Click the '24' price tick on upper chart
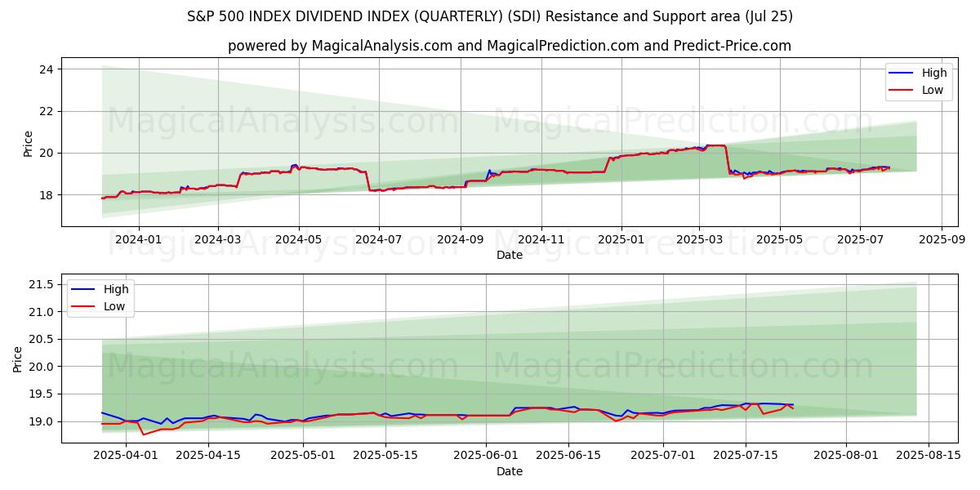980x490 pixels. 47,69
